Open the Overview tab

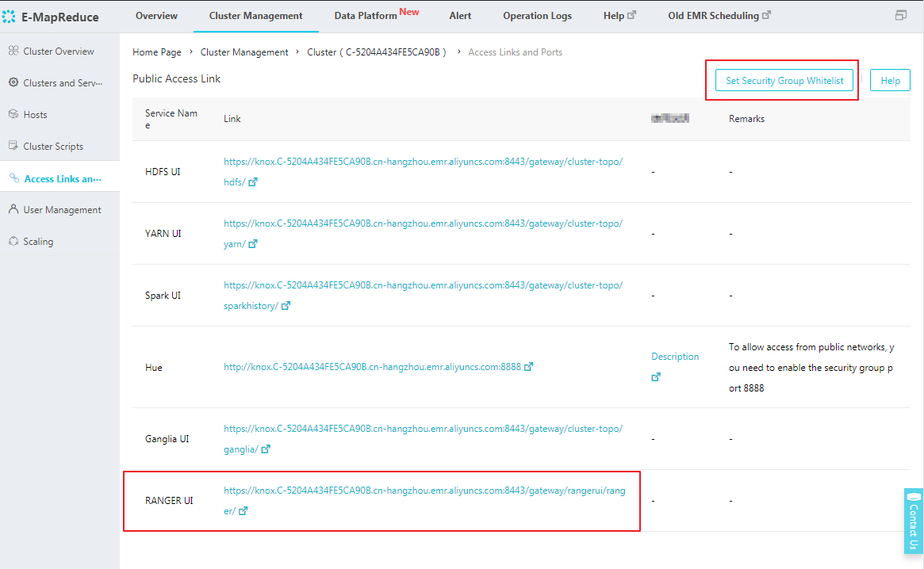156,16
